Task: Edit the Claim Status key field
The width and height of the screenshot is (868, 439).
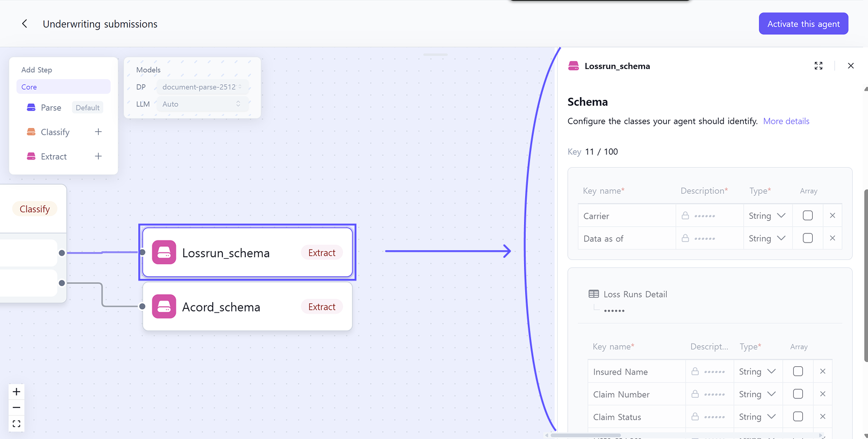Action: 636,417
